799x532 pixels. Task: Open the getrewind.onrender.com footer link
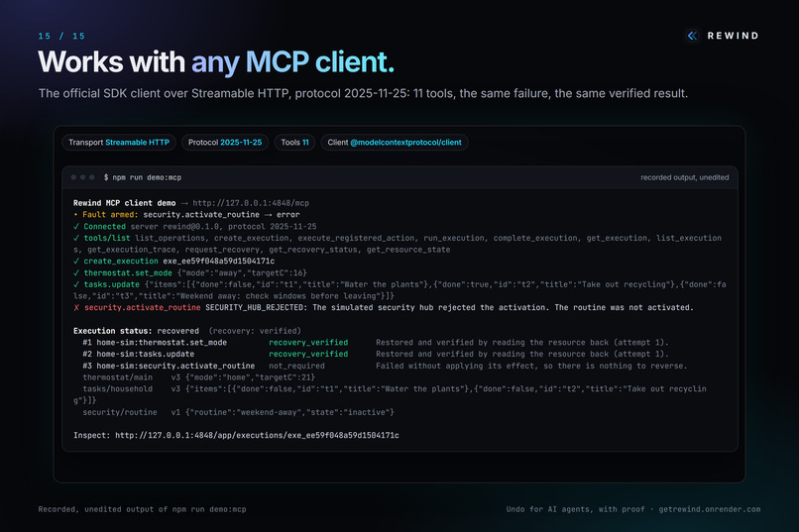coord(710,509)
